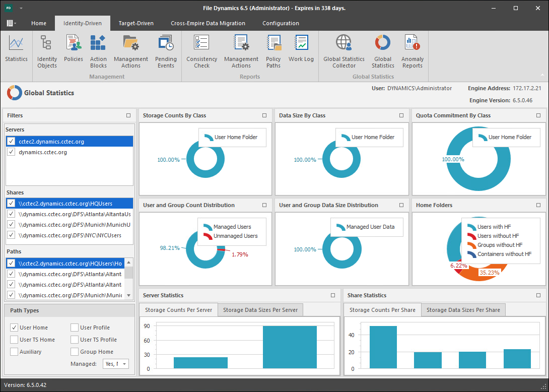Select Storage Data Sizes Per Server tab

tap(260, 310)
